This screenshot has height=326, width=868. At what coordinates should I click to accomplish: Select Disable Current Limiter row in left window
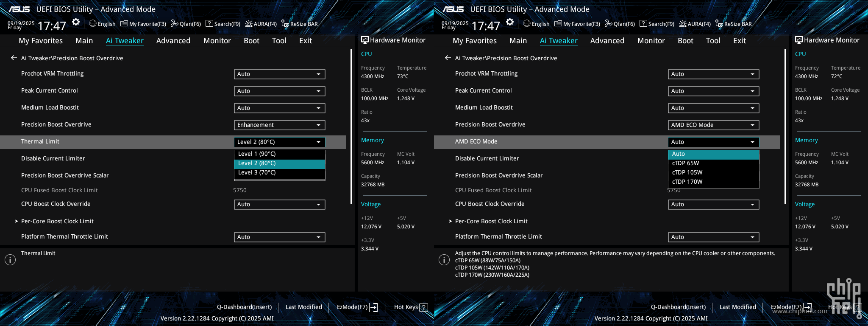click(x=173, y=158)
